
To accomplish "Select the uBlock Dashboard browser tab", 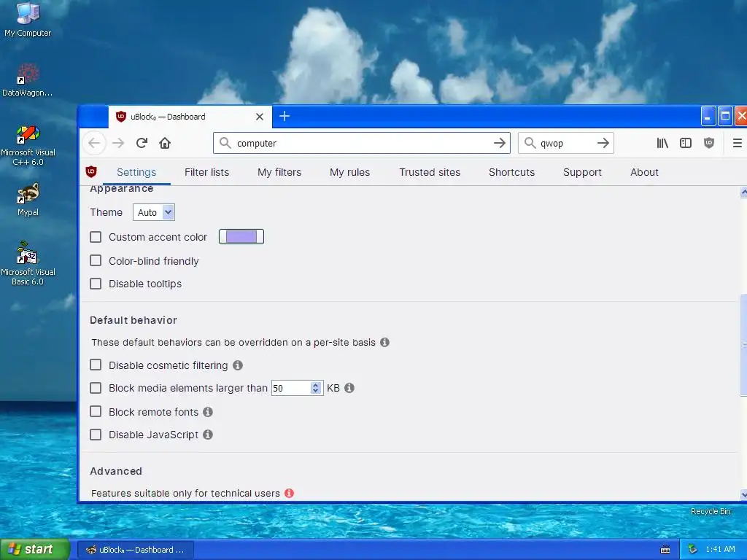I will point(190,117).
